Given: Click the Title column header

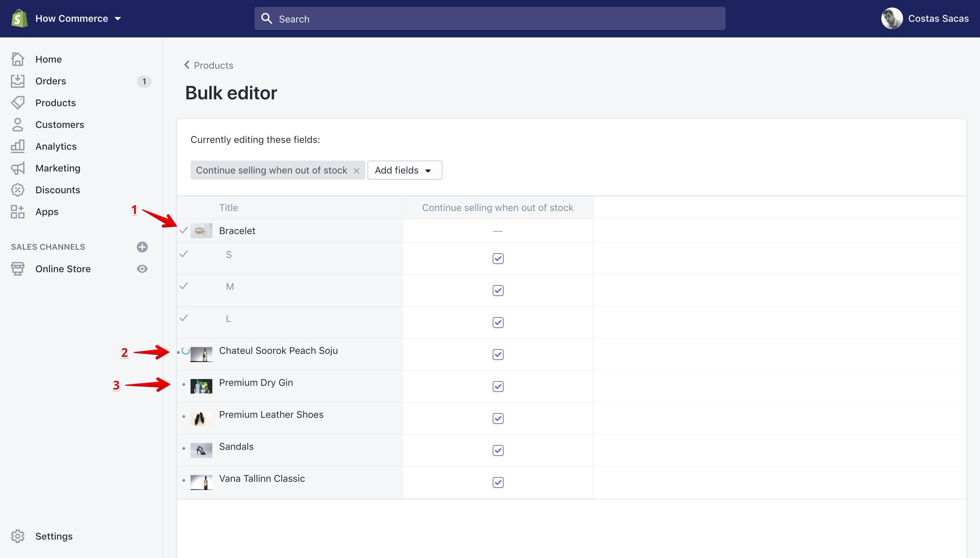Looking at the screenshot, I should coord(228,208).
